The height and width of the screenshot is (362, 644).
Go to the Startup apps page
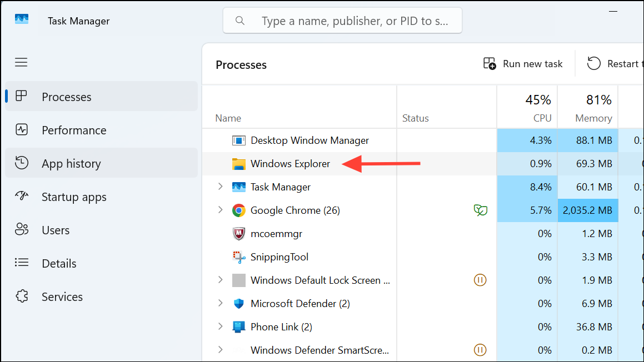pyautogui.click(x=102, y=197)
